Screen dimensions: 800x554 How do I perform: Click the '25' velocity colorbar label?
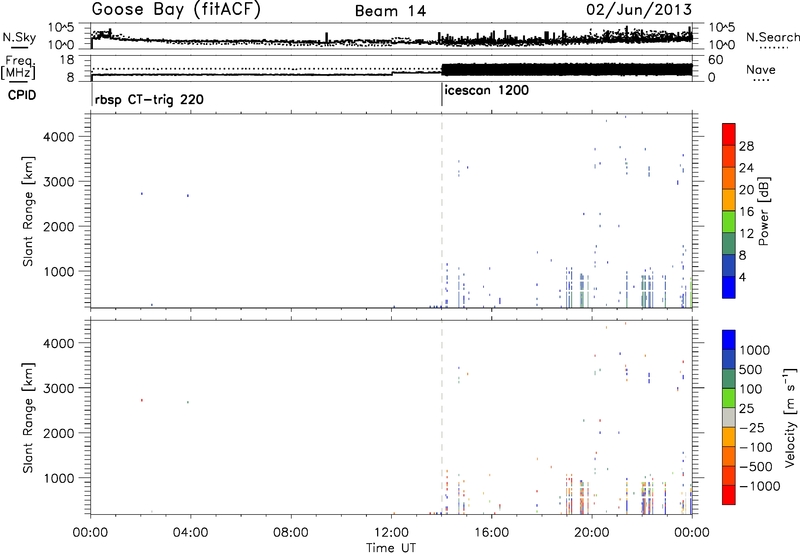click(746, 409)
